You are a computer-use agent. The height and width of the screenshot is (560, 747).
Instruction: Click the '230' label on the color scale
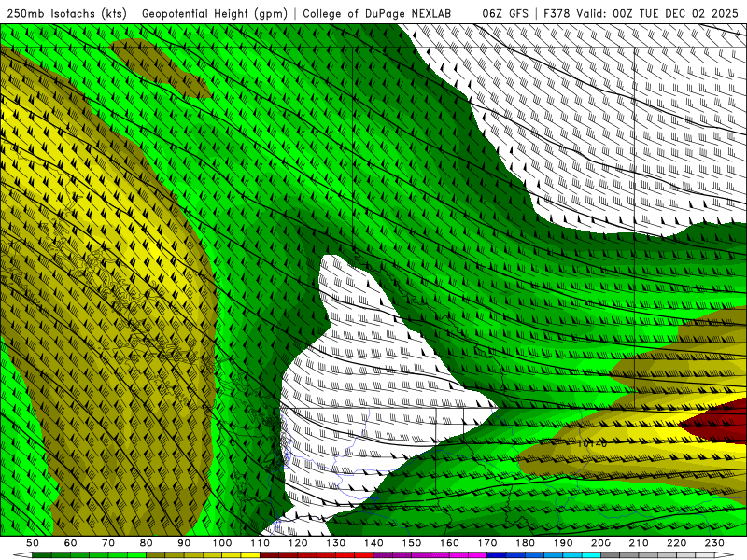pos(714,543)
